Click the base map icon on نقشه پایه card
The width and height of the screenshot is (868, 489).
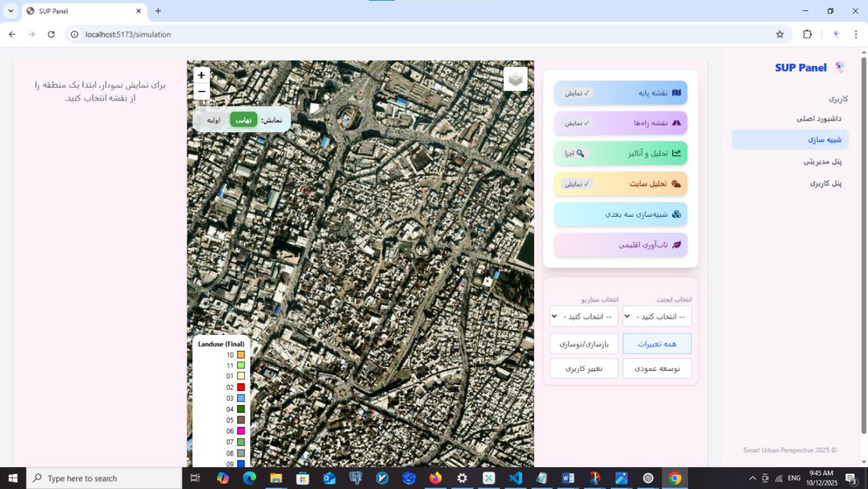[676, 93]
